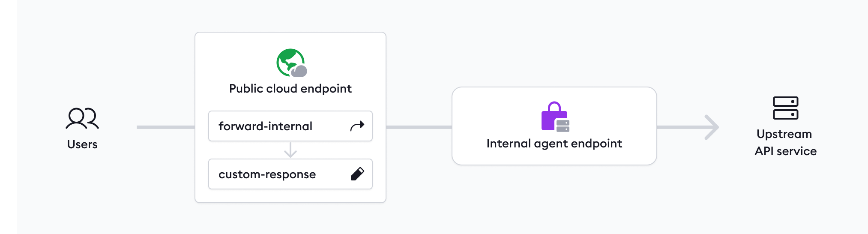Click the purple lock server icon

555,117
